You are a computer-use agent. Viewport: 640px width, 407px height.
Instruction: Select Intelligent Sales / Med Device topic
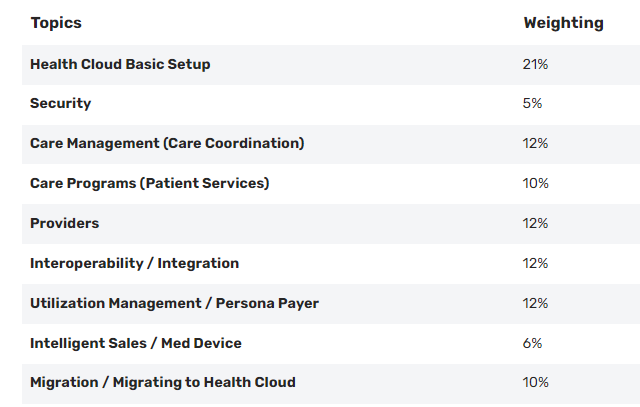tap(136, 343)
